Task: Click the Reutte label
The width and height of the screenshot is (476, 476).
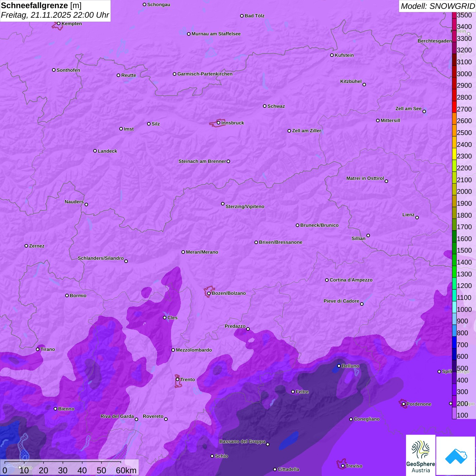Action: (129, 75)
